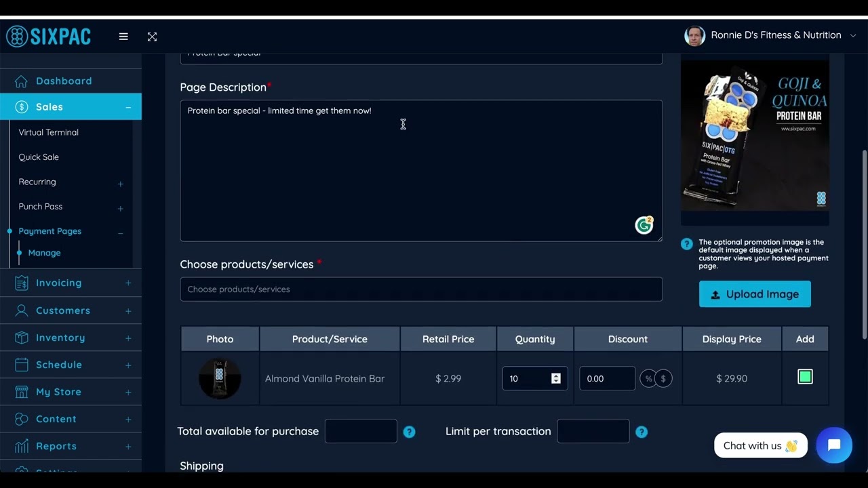Open the Dashboard menu item
This screenshot has height=488, width=868.
tap(64, 81)
